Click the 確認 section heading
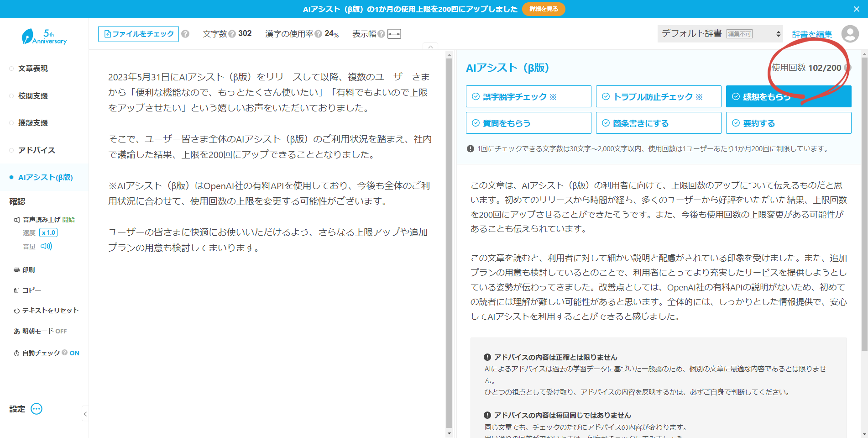Image resolution: width=868 pixels, height=438 pixels. click(x=17, y=201)
